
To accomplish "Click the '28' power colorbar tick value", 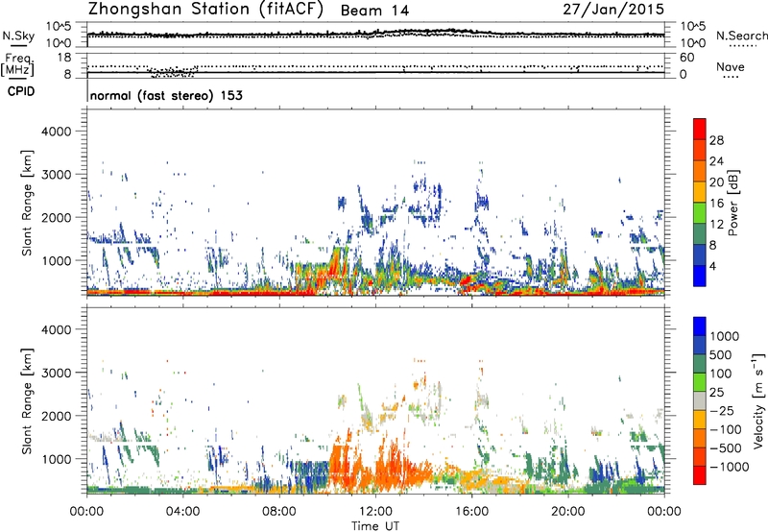I will pos(716,140).
